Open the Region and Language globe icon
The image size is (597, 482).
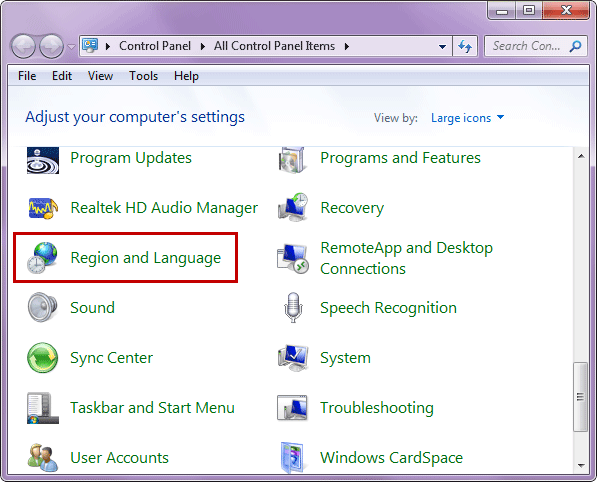pos(42,258)
